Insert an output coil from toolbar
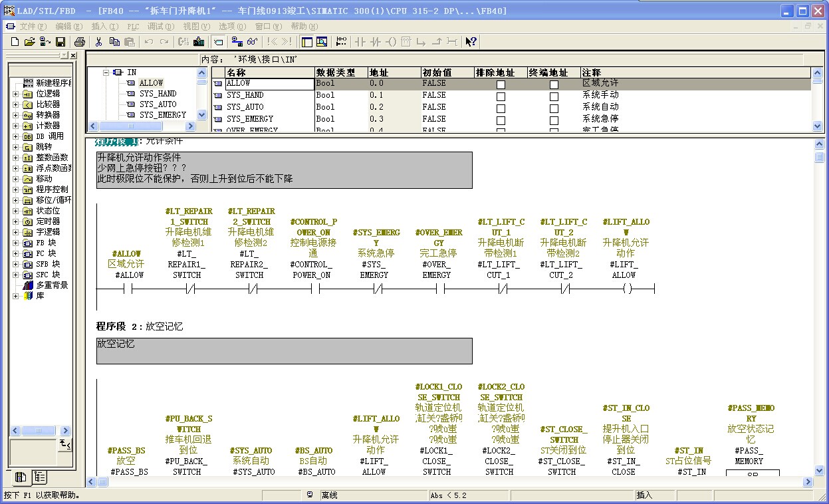829x504 pixels. click(391, 42)
